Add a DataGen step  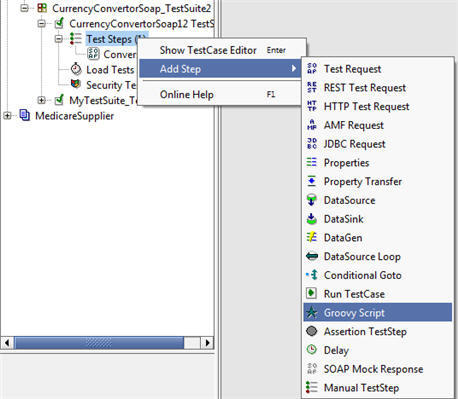[378, 237]
